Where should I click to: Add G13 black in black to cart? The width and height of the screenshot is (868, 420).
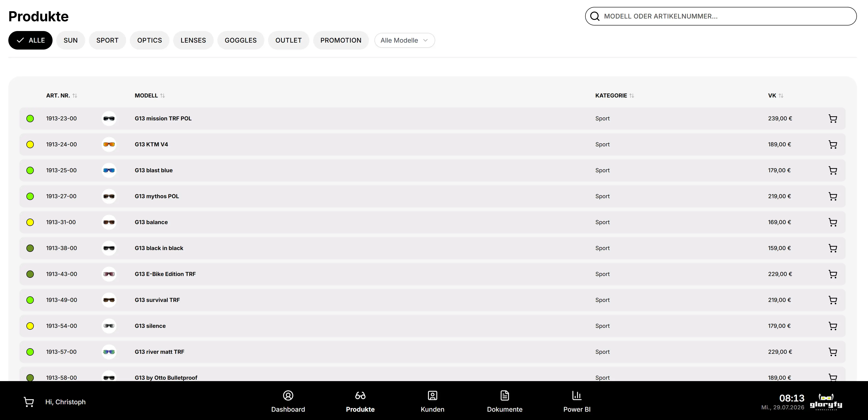[833, 248]
